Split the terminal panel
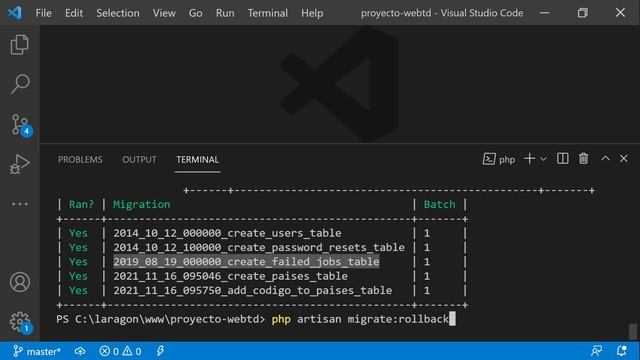Viewport: 640px width, 360px height. tap(562, 159)
